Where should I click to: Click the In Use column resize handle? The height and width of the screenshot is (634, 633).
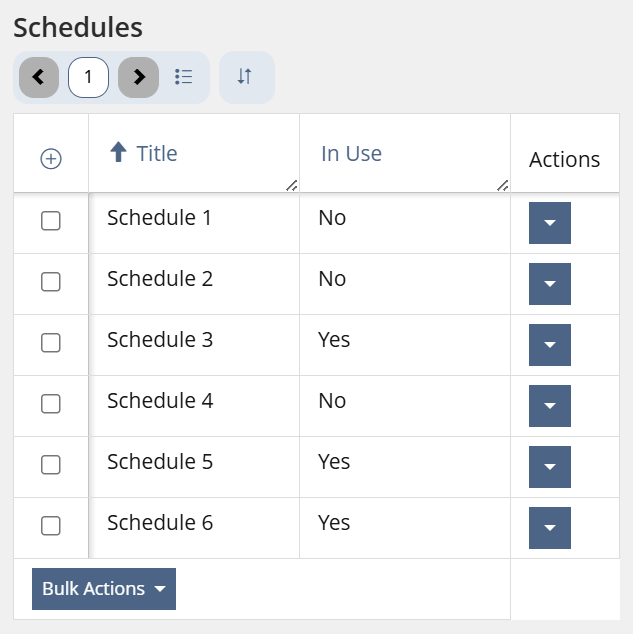pyautogui.click(x=502, y=184)
